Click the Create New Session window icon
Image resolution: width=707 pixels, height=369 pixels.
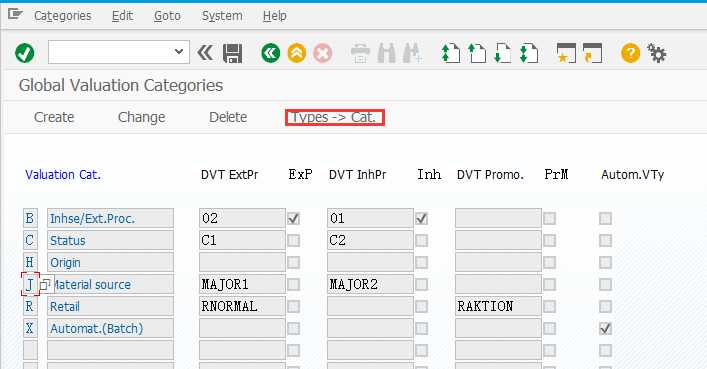pos(566,53)
